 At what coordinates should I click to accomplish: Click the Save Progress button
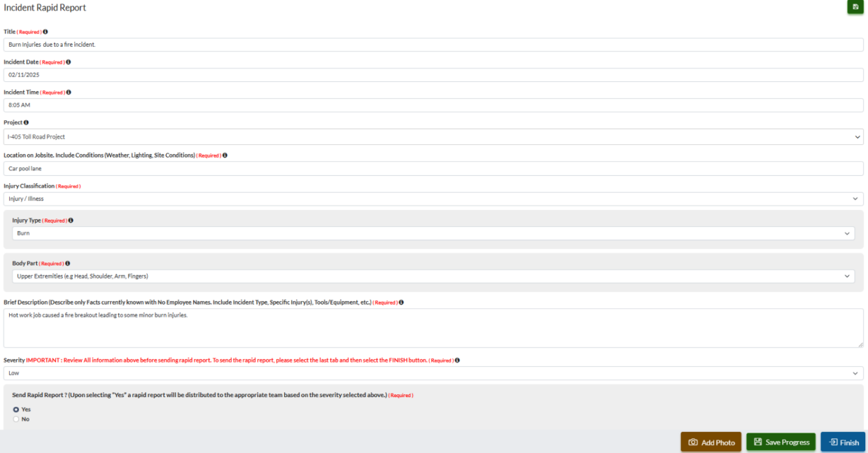(780, 442)
